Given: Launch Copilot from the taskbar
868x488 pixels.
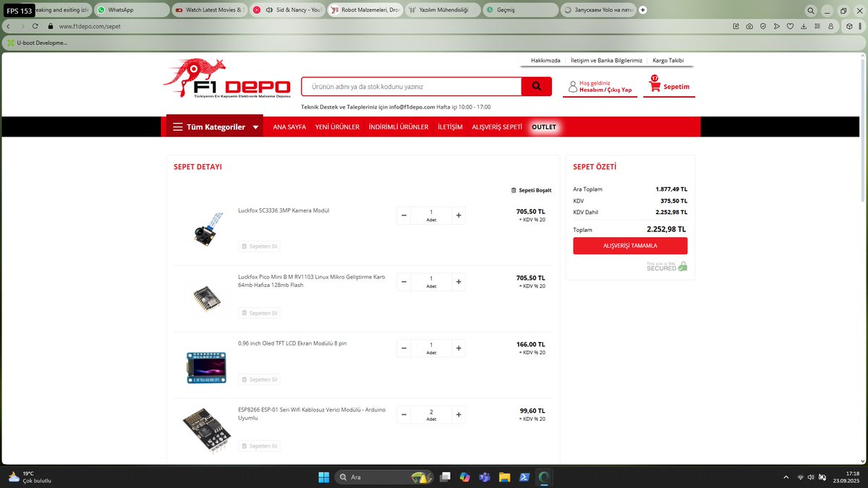Looking at the screenshot, I should (x=465, y=477).
